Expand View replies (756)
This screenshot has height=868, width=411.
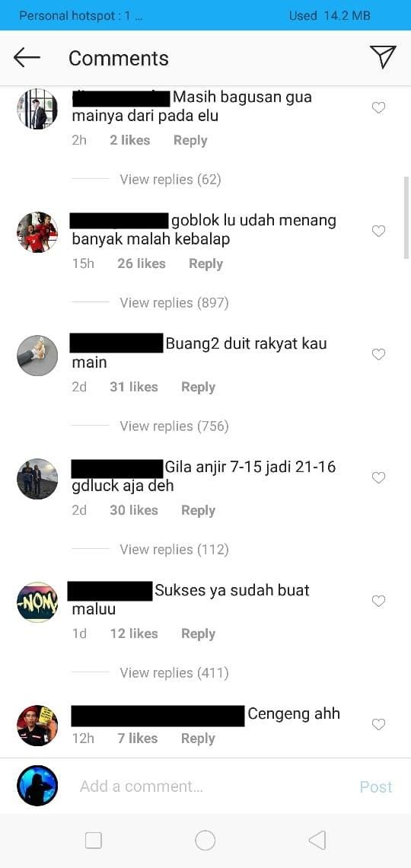[174, 426]
